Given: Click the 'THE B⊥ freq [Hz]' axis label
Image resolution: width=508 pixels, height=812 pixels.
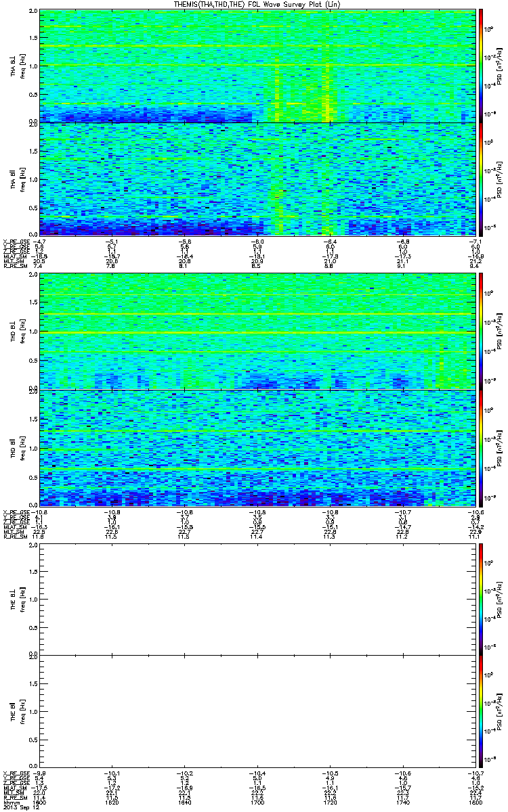Looking at the screenshot, I should [x=16, y=599].
